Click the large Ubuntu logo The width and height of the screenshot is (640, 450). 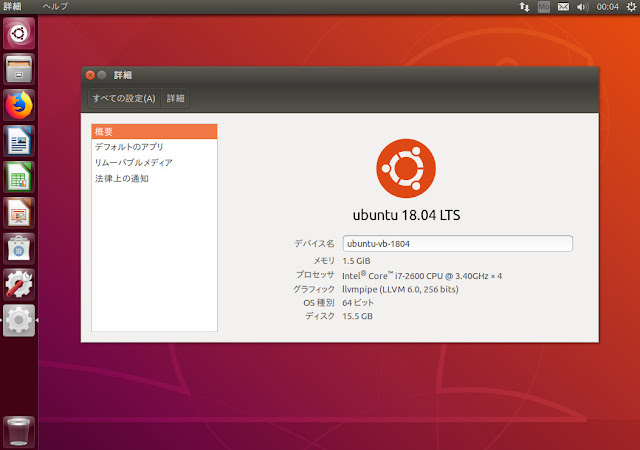click(406, 168)
